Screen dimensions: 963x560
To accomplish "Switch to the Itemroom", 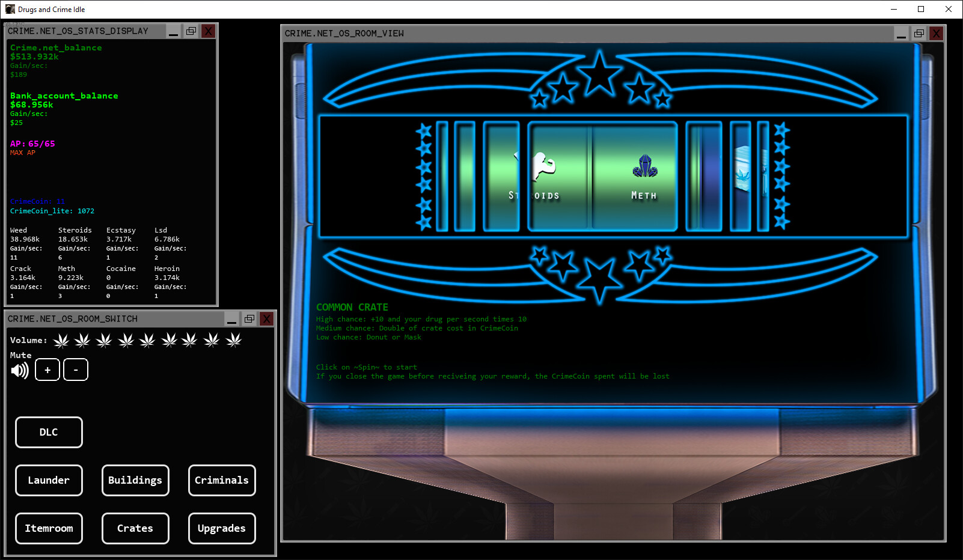I will click(49, 528).
